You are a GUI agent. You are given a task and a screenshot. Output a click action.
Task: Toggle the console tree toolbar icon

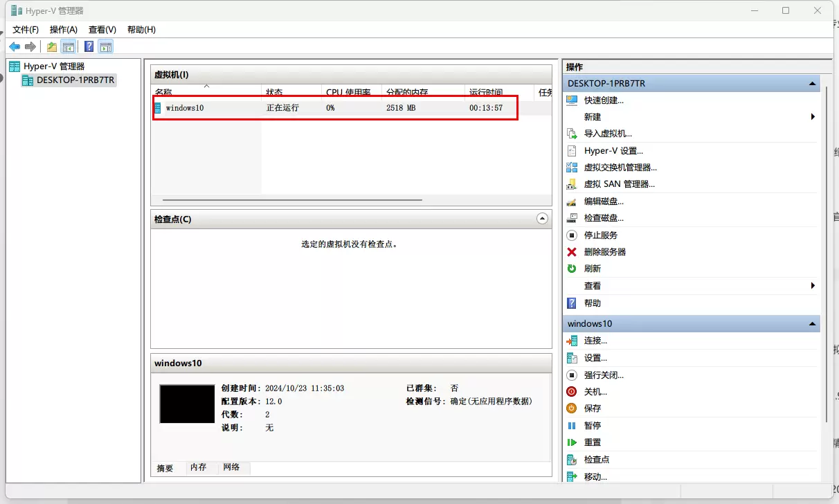coord(68,47)
